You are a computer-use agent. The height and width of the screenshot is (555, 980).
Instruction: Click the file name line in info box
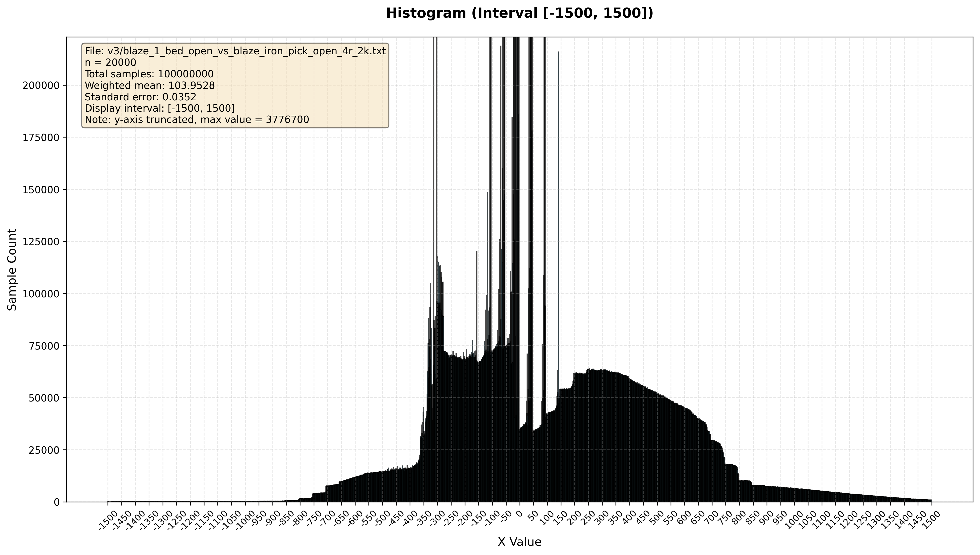point(235,51)
